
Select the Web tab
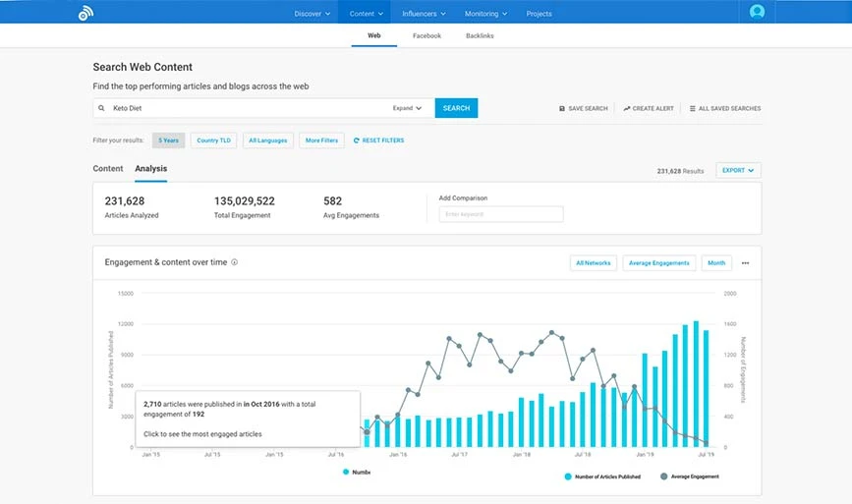tap(373, 35)
